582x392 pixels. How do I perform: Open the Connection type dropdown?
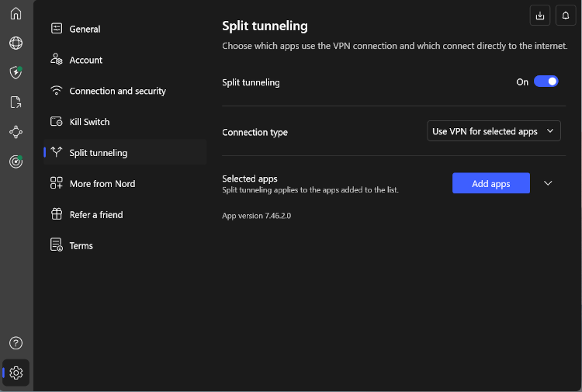tap(494, 131)
